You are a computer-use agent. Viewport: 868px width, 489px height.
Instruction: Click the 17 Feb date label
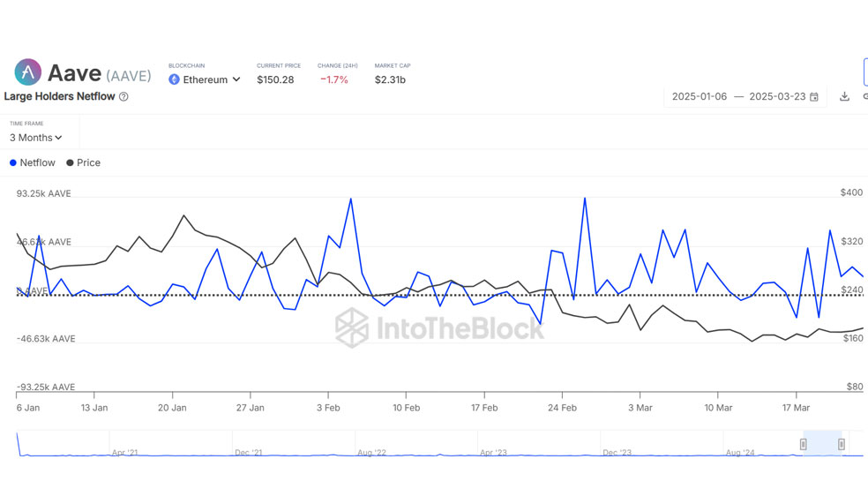pyautogui.click(x=484, y=408)
